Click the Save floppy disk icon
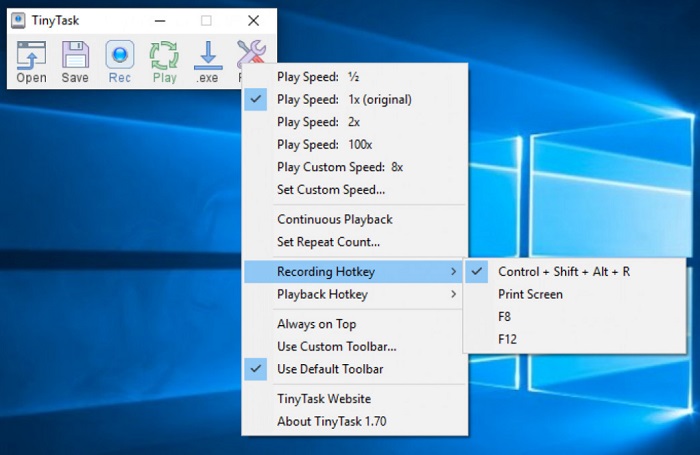The width and height of the screenshot is (700, 455). pos(75,56)
